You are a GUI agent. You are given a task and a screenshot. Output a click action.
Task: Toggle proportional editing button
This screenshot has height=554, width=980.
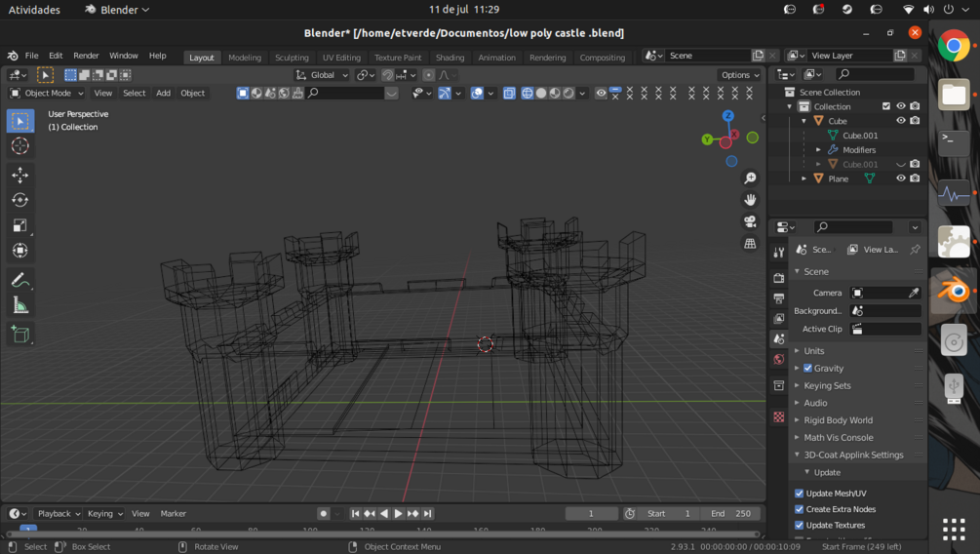[428, 75]
